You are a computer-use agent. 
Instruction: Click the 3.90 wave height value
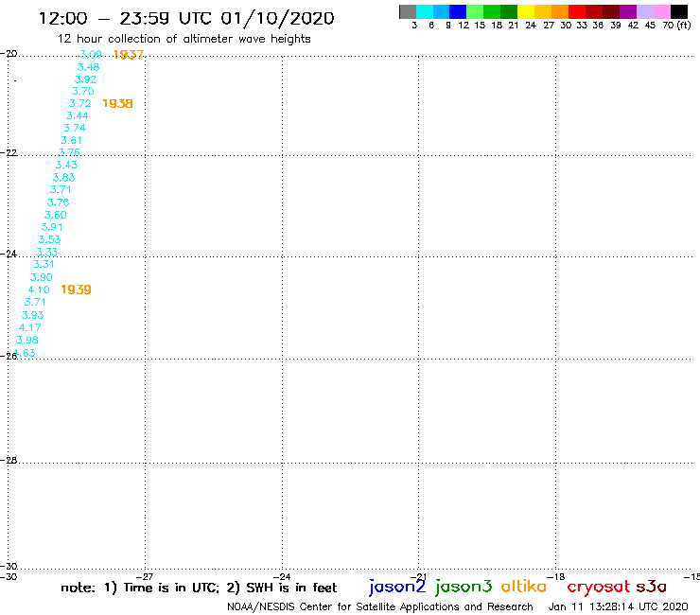click(41, 277)
